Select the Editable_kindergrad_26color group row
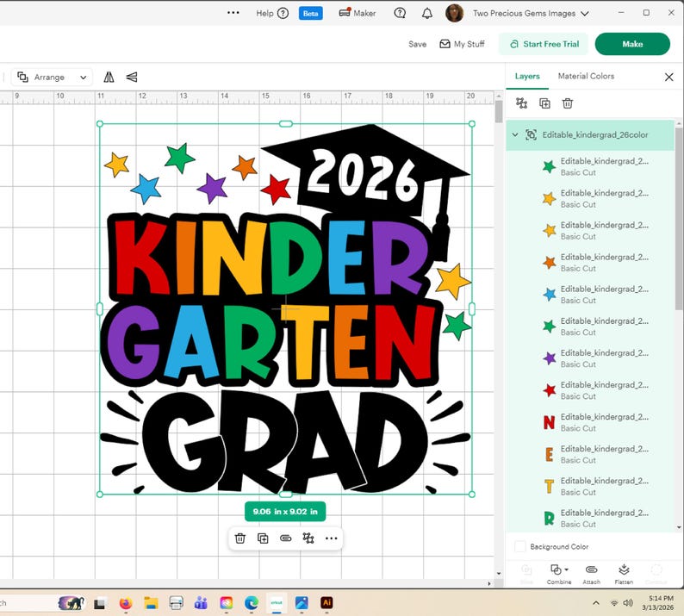The image size is (684, 616). pyautogui.click(x=590, y=134)
